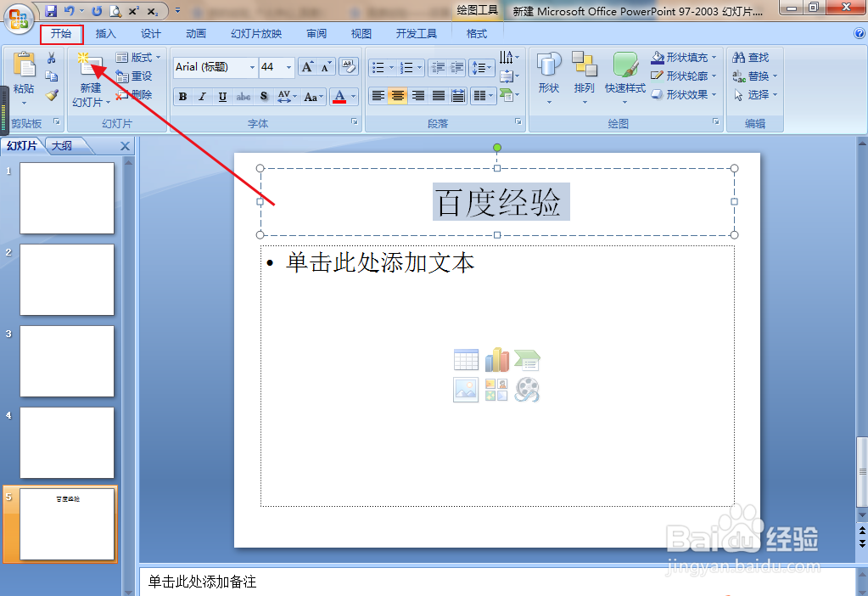Open the 形状 shapes gallery
This screenshot has height=596, width=868.
(x=549, y=78)
